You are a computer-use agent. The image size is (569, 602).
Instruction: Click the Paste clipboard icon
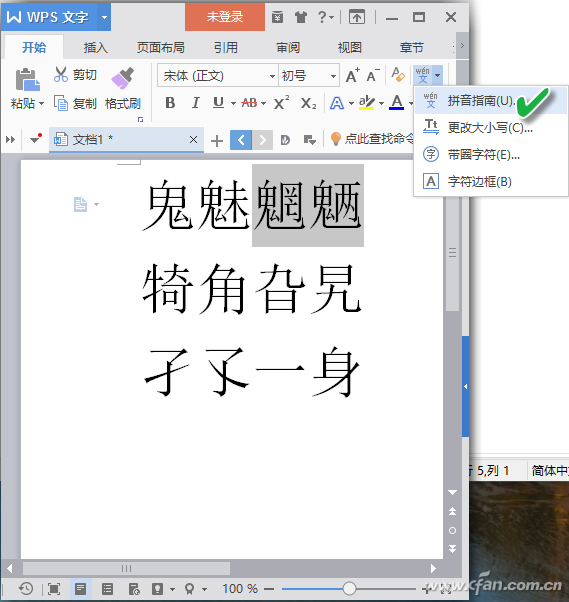[27, 79]
